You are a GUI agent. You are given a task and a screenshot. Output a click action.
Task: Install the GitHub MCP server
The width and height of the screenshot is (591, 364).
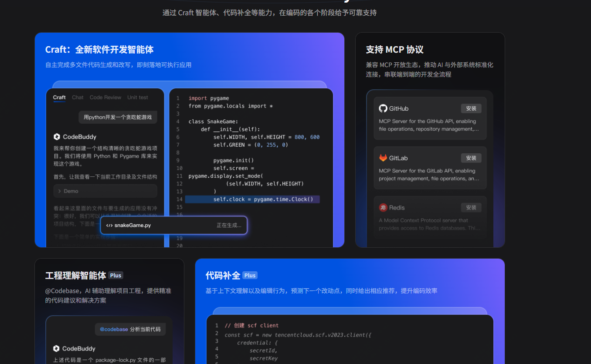tap(471, 108)
